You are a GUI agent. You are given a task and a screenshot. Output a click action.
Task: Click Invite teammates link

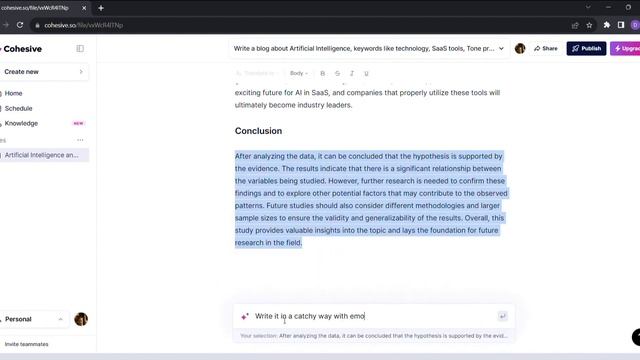point(27,344)
